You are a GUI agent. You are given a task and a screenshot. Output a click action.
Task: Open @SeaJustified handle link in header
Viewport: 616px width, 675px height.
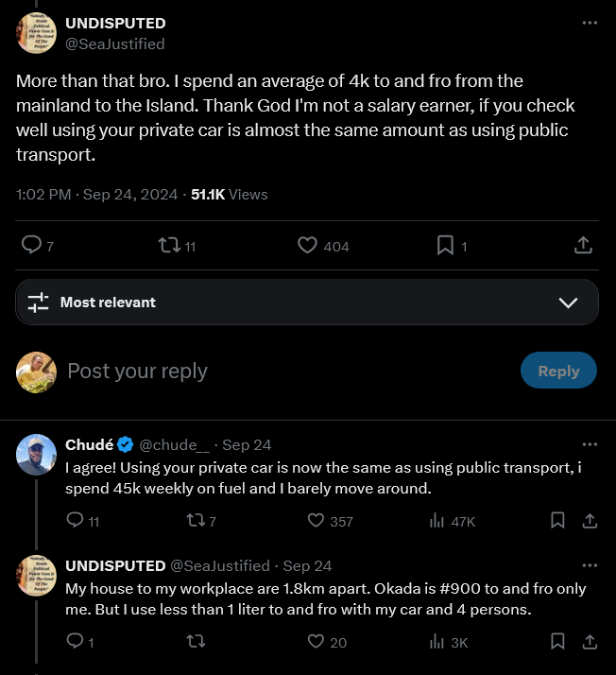[114, 43]
